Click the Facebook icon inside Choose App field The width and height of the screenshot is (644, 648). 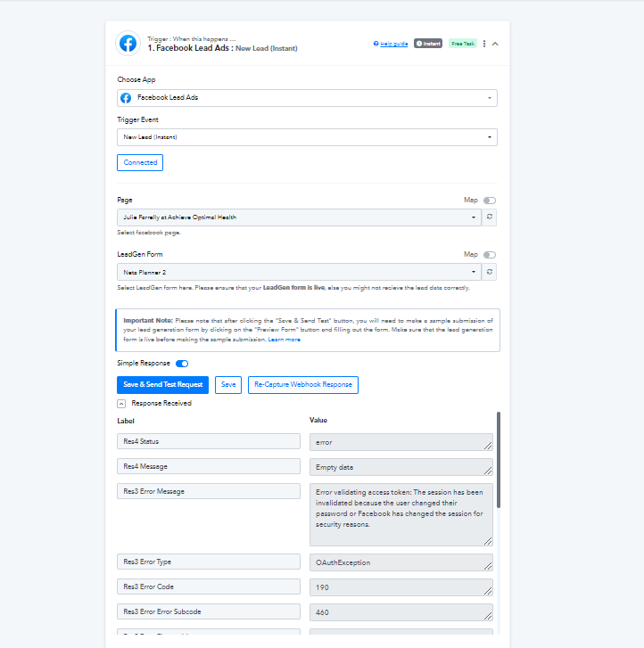click(126, 98)
